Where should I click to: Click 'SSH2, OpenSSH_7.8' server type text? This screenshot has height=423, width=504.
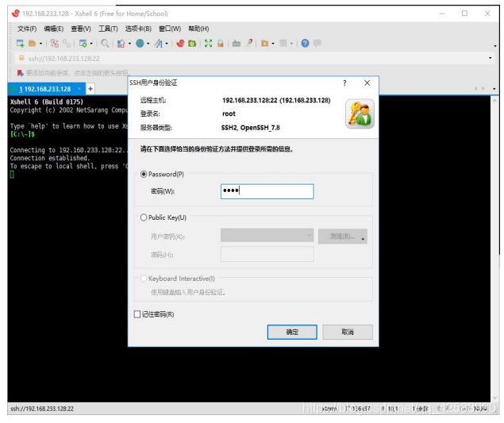pos(250,128)
